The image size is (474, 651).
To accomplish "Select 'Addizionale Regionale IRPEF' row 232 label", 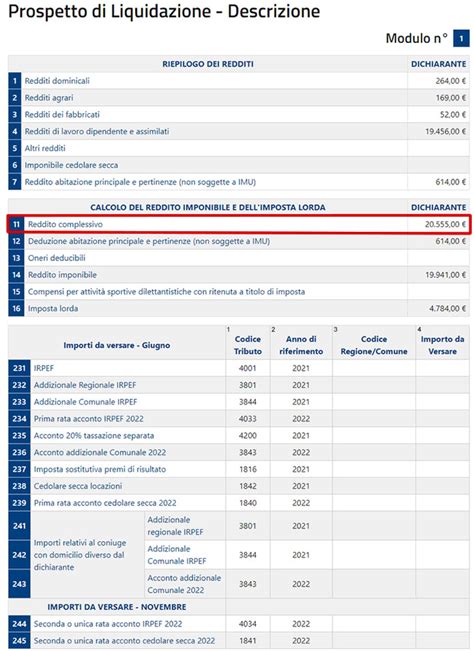I will (x=85, y=385).
